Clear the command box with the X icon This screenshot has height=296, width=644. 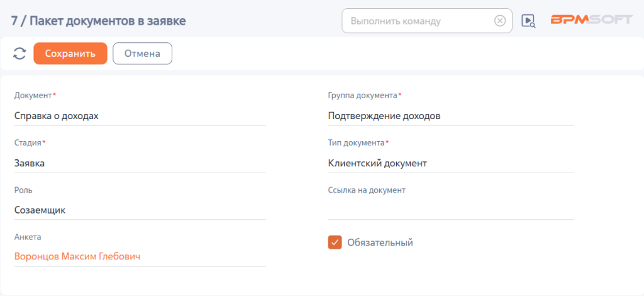[x=499, y=21]
